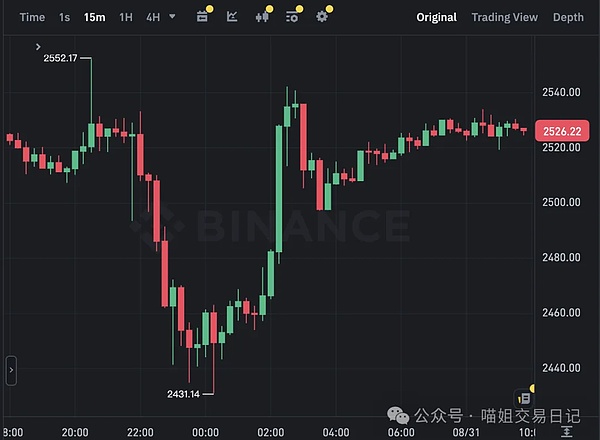Click the order book icon at lower right
This screenshot has height=440, width=600.
tap(524, 399)
